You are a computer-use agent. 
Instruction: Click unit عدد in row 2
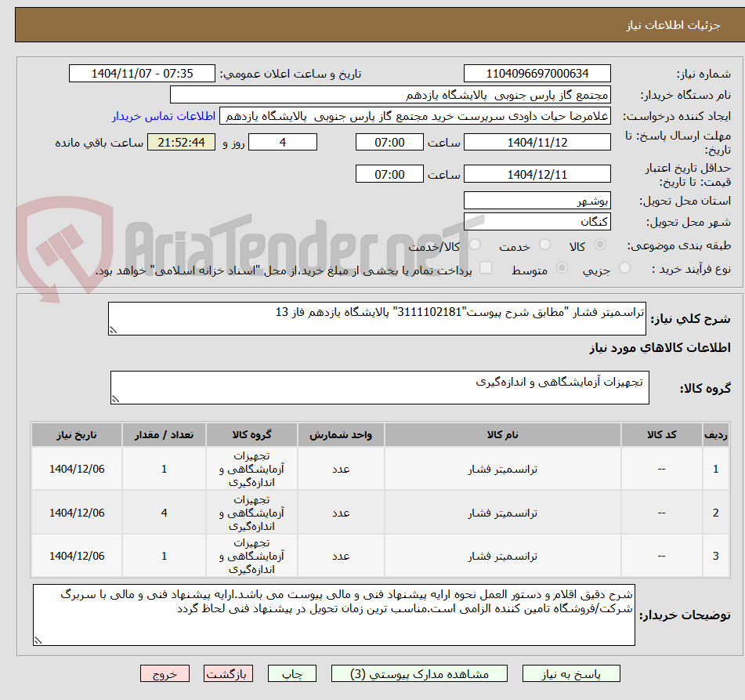[x=341, y=513]
